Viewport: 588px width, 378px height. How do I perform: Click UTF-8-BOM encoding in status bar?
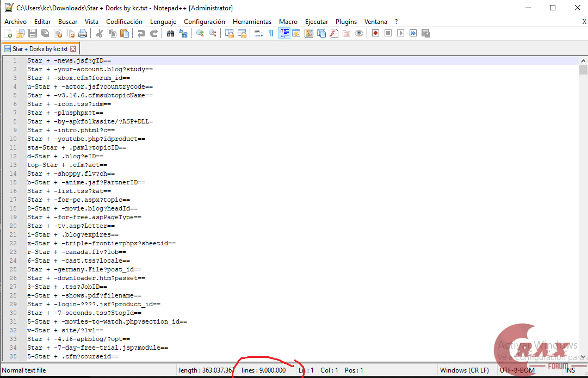click(x=517, y=370)
